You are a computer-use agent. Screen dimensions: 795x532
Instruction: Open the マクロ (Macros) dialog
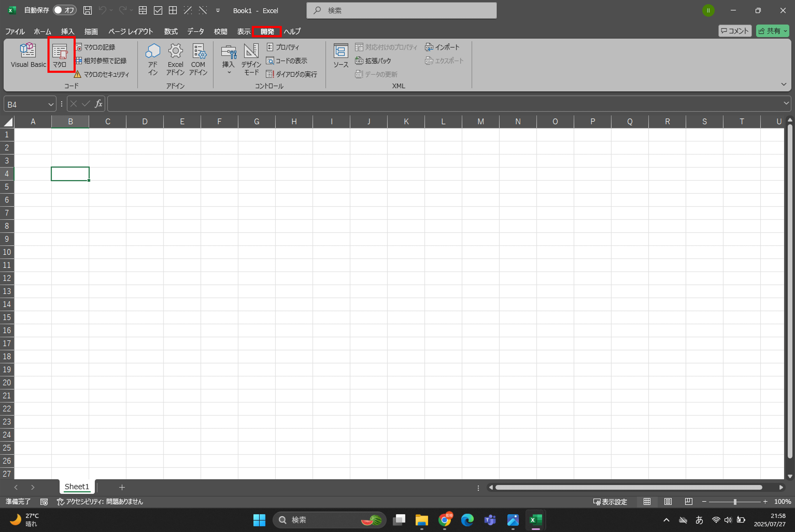click(x=60, y=55)
